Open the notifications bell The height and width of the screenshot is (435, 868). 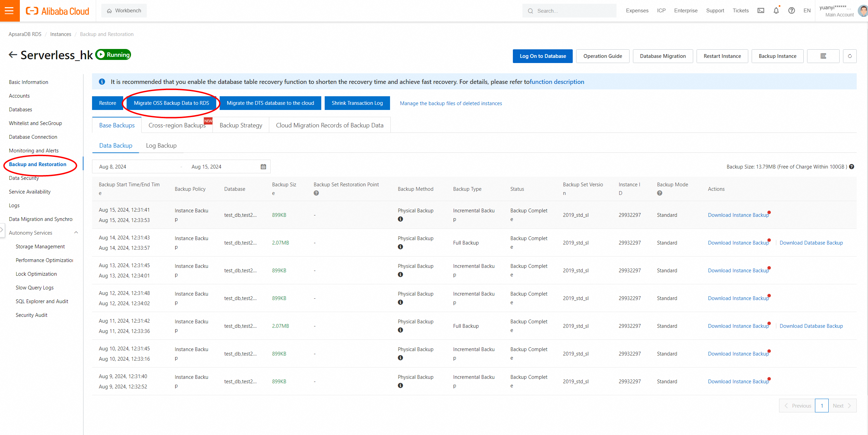776,11
